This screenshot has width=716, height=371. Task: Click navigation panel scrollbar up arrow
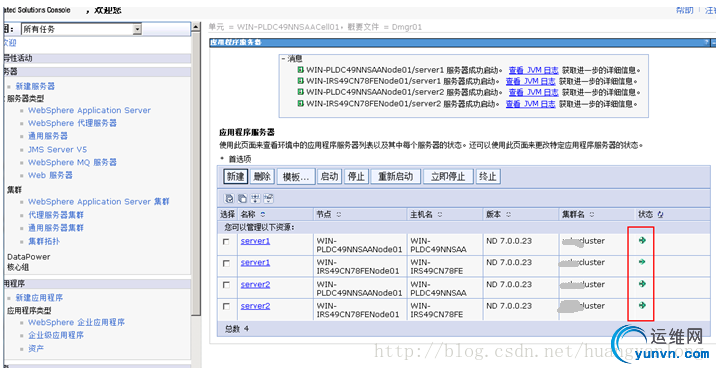(195, 27)
